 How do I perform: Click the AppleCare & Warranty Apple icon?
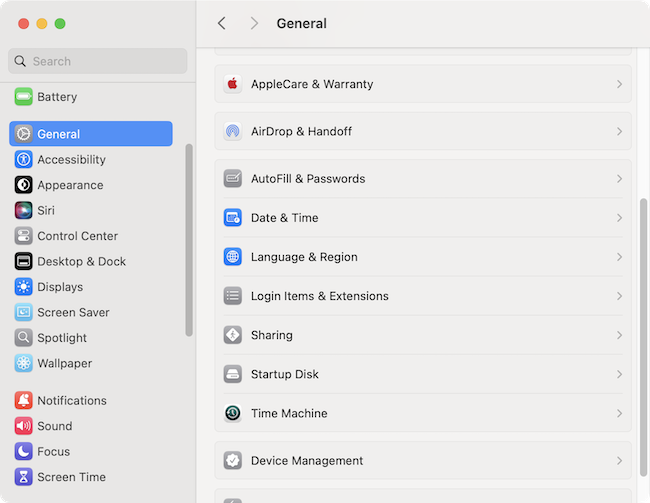point(233,84)
